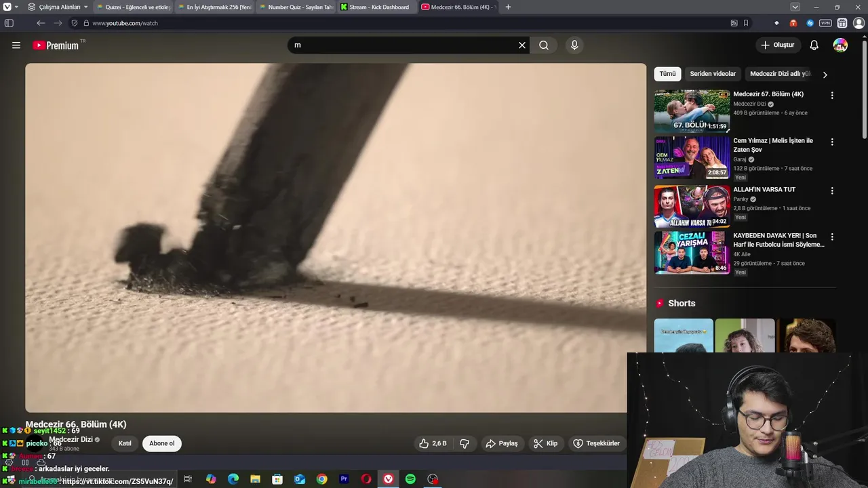Open browser profile avatar
The width and height of the screenshot is (868, 488).
pyautogui.click(x=859, y=23)
